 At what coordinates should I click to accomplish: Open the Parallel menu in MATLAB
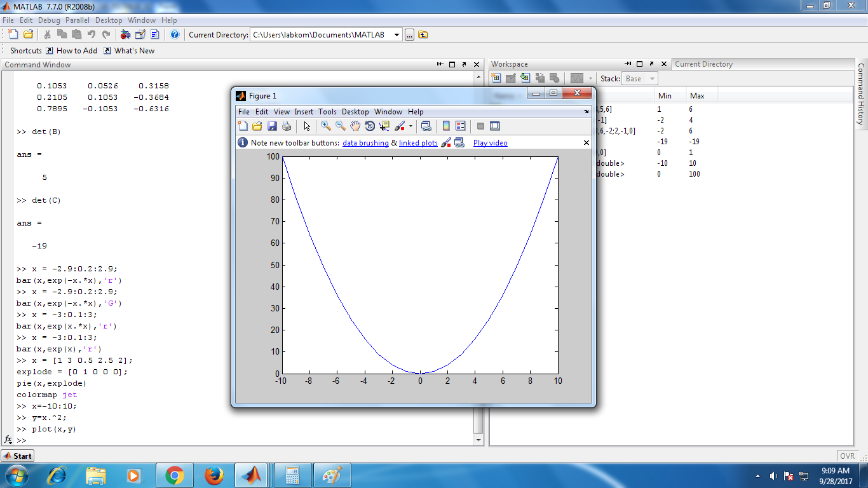(78, 20)
